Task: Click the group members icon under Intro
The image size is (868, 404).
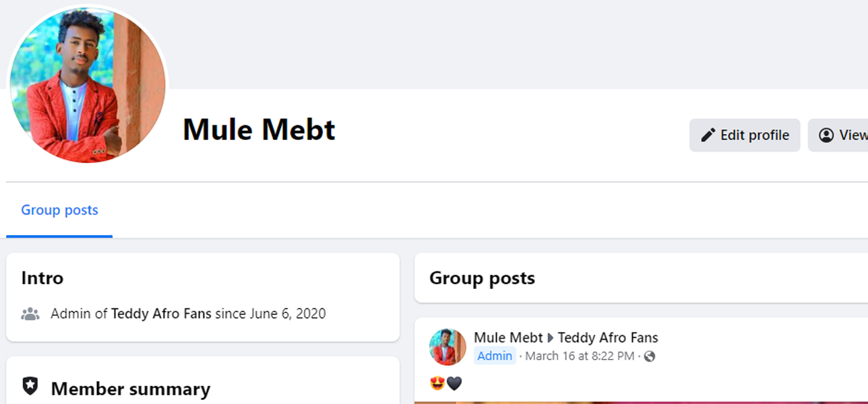Action: (30, 314)
